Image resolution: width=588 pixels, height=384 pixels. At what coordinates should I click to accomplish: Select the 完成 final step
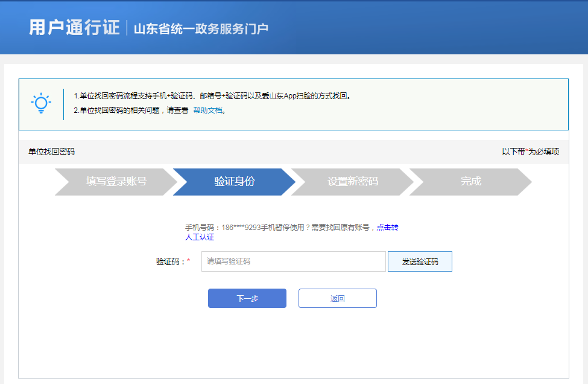[x=470, y=182]
